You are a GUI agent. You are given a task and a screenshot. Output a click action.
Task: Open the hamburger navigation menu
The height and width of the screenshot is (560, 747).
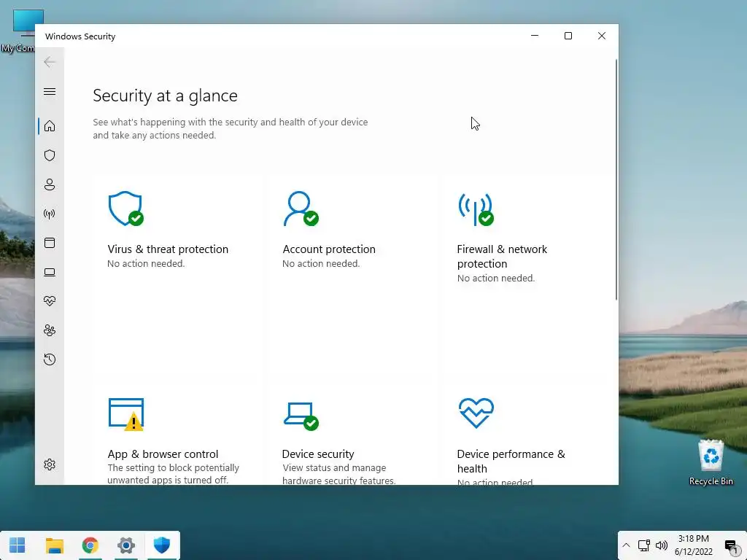point(50,91)
